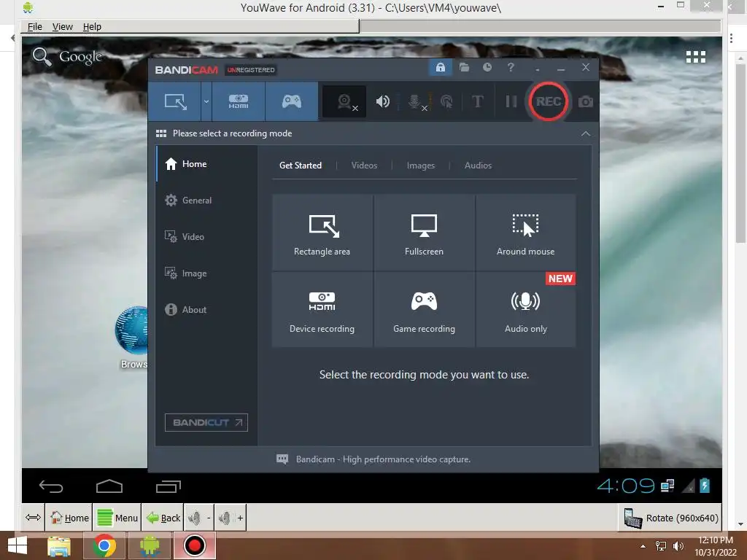Click the Rotate (960x640) button

pos(671,518)
